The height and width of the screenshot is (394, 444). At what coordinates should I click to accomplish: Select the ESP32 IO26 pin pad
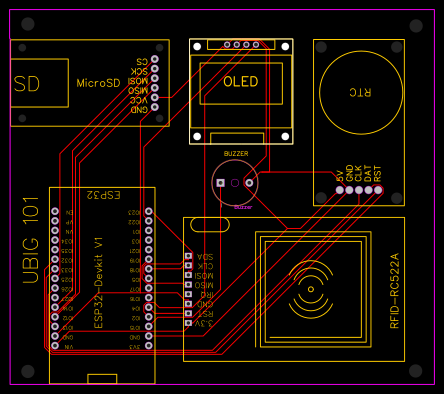coord(55,288)
